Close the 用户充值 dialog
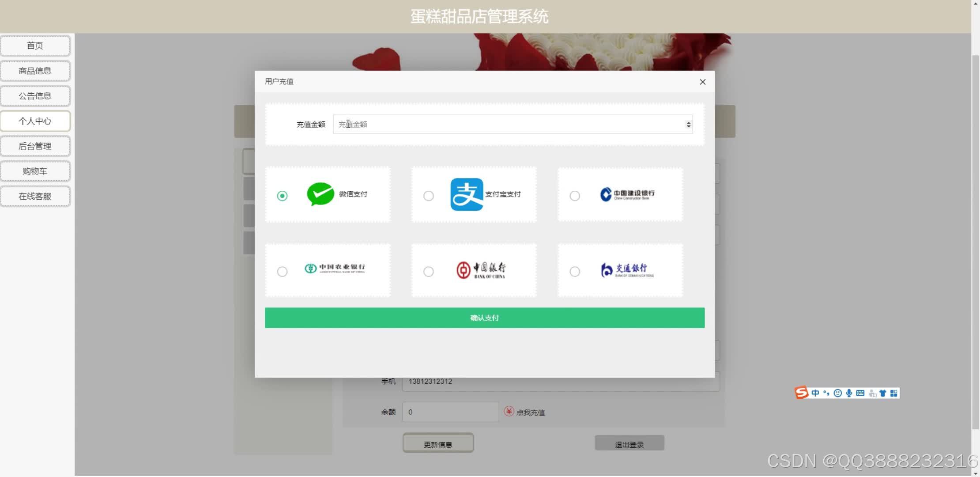 (702, 82)
